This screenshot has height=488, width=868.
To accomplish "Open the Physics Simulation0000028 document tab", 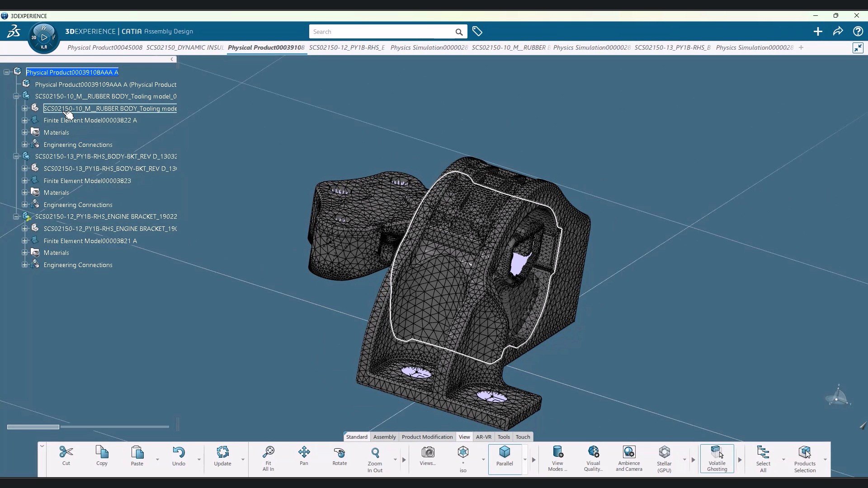I will 428,47.
